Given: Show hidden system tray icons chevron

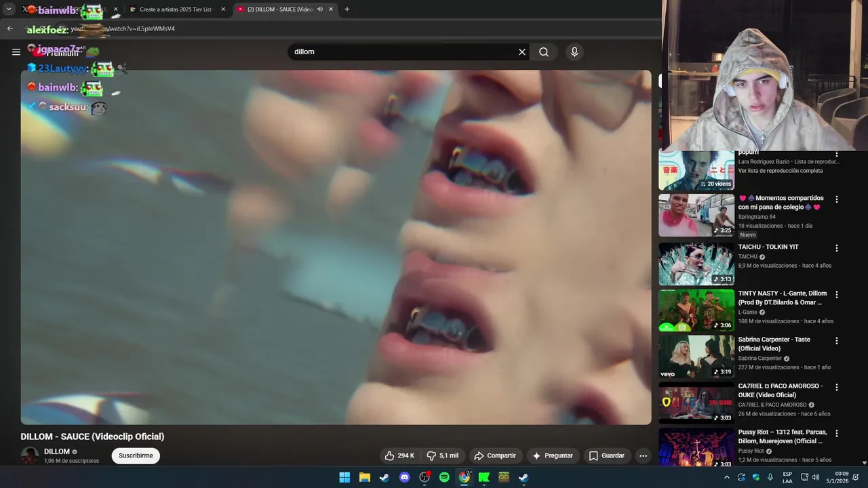Looking at the screenshot, I should (x=726, y=477).
